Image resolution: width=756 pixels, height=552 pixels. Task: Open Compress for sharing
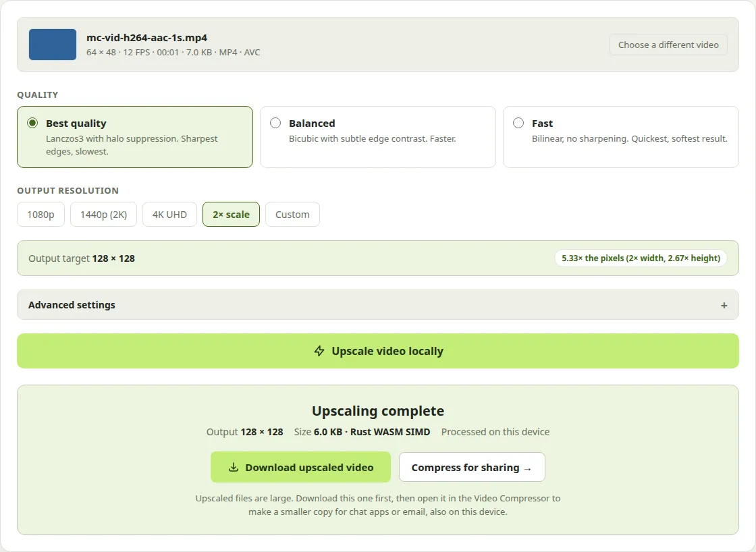[472, 467]
